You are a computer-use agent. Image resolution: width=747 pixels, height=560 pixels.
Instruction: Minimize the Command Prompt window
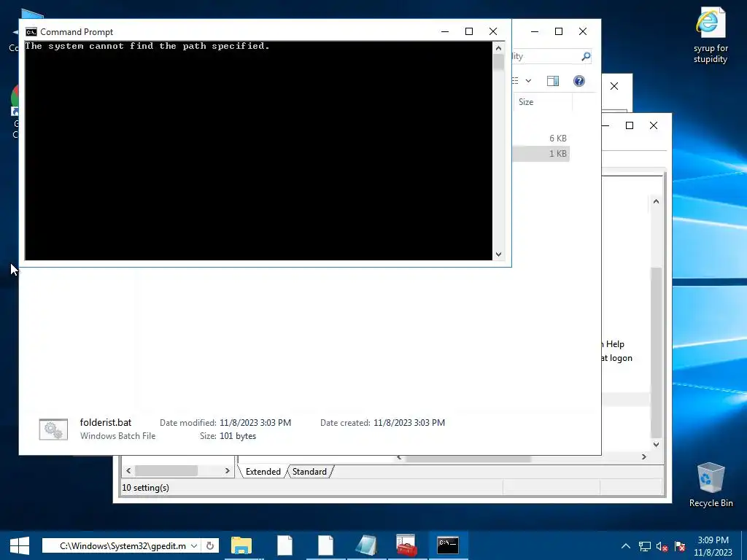tap(444, 31)
